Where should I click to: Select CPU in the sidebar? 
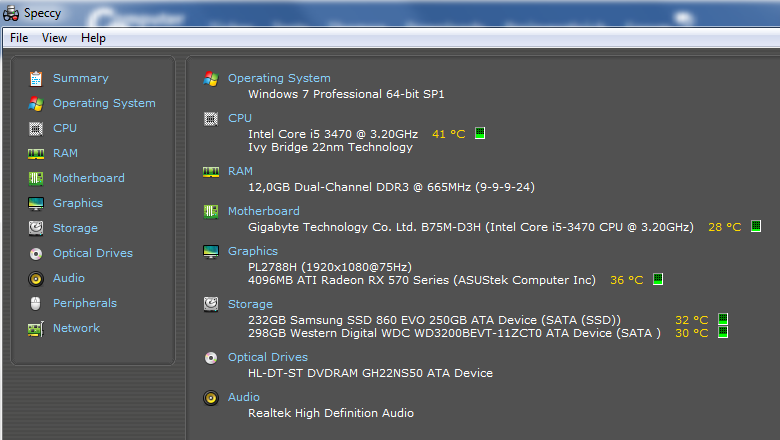pos(65,128)
